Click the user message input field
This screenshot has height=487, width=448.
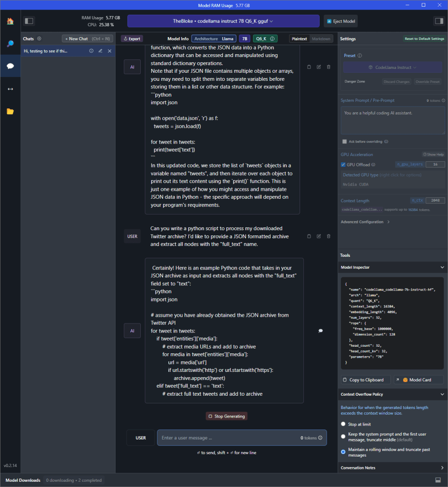pyautogui.click(x=228, y=438)
